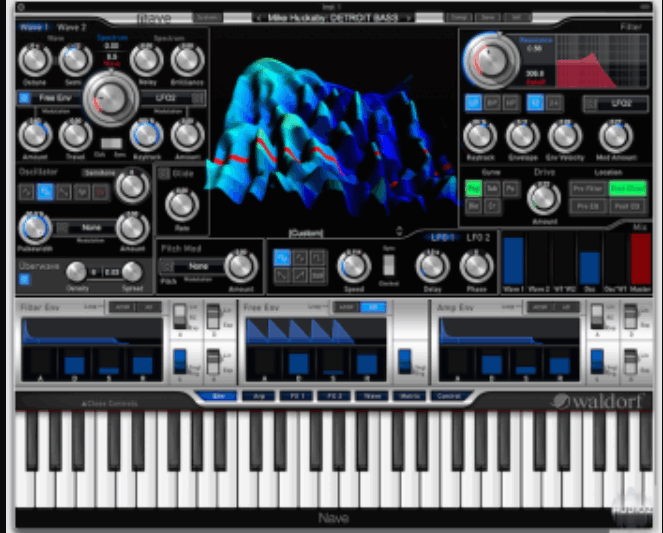Click the Brilliance knob
663x533 pixels.
187,60
